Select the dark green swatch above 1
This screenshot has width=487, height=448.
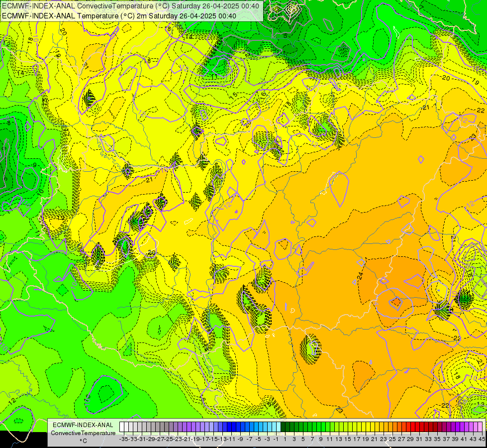coord(283,427)
